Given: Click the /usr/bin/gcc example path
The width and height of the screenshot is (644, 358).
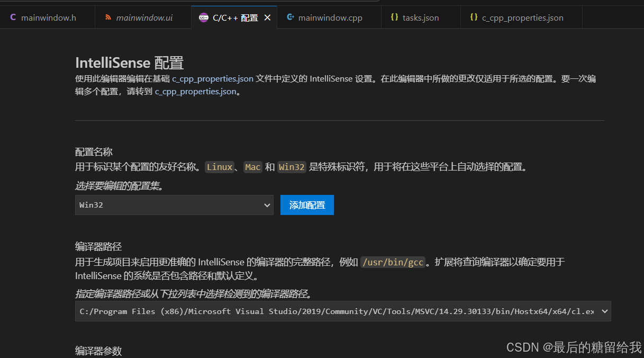Looking at the screenshot, I should (x=393, y=262).
